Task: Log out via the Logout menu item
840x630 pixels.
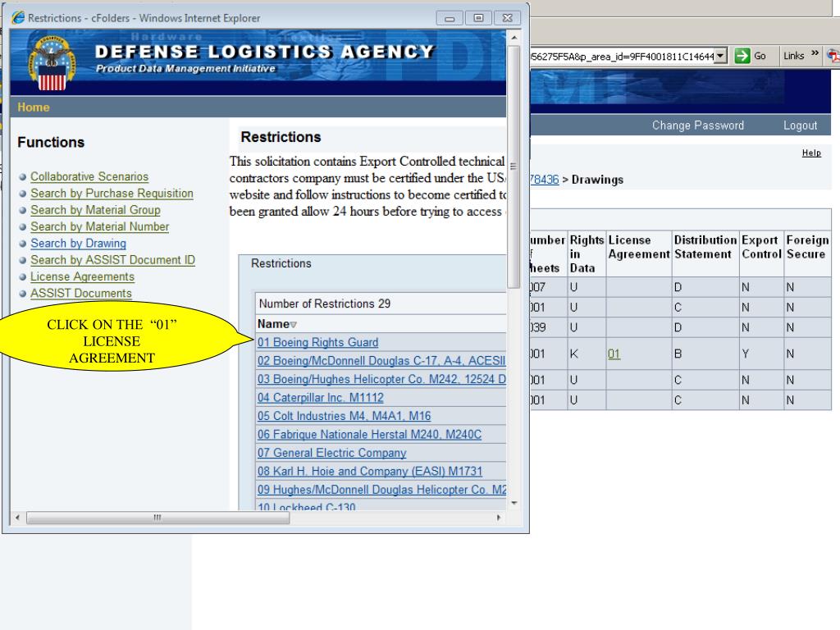Action: coord(800,126)
